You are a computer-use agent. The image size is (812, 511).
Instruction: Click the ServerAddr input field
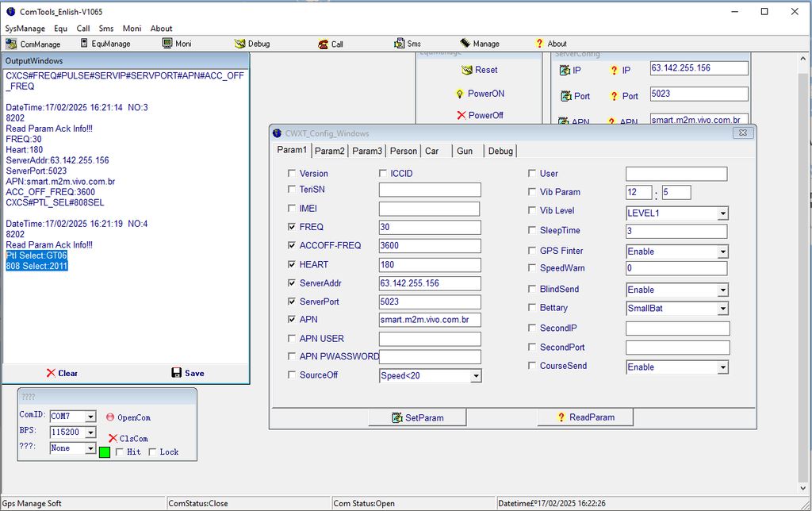[x=430, y=283]
